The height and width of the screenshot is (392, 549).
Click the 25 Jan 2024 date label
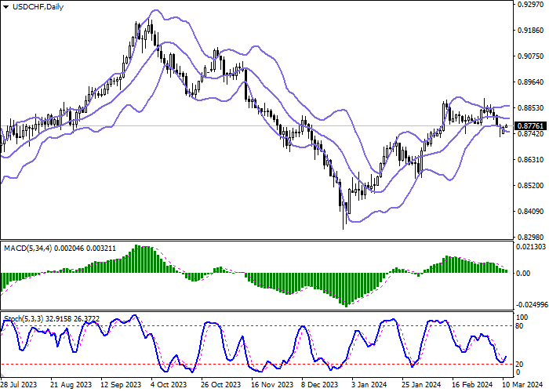pos(421,385)
